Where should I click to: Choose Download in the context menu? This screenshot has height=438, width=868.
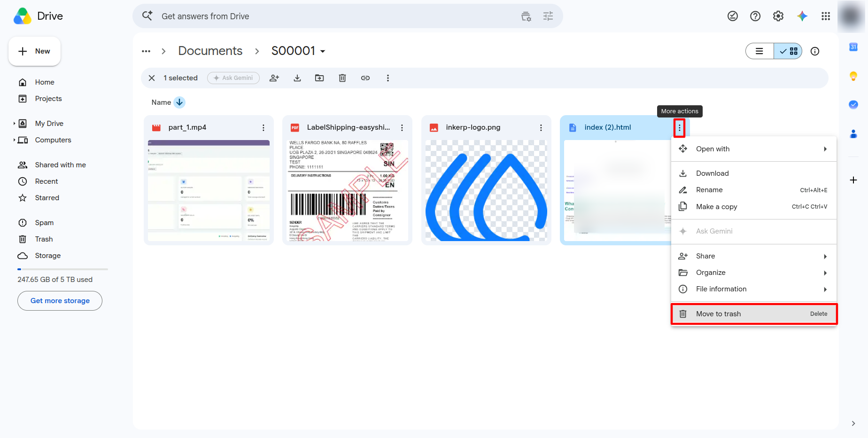(754, 173)
